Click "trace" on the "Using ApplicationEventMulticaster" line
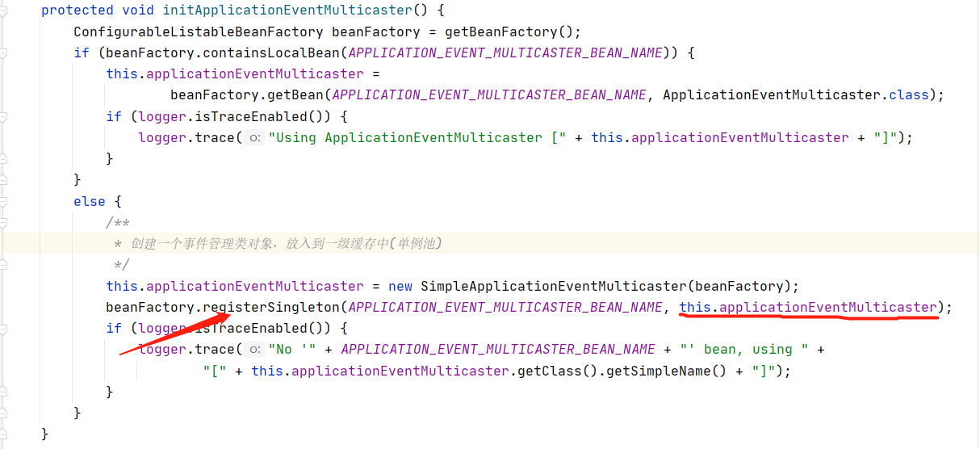The width and height of the screenshot is (980, 449). click(x=215, y=137)
